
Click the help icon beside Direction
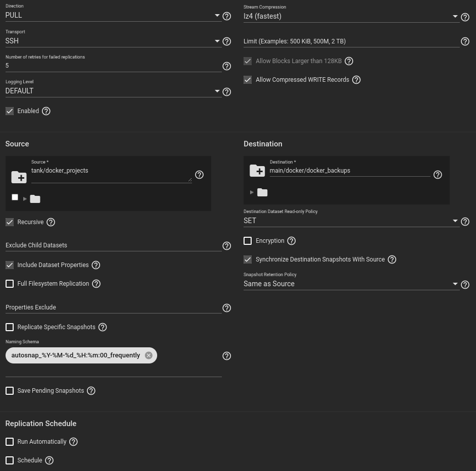(227, 16)
